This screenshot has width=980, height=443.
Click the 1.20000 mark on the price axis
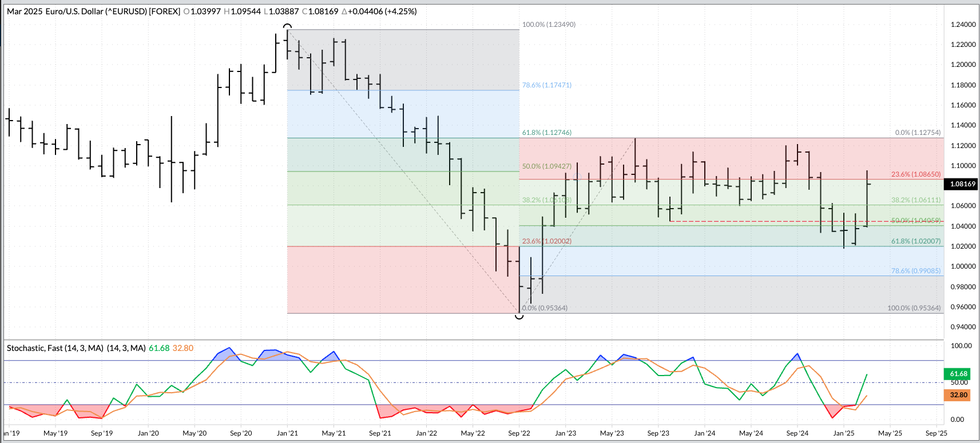pos(963,65)
